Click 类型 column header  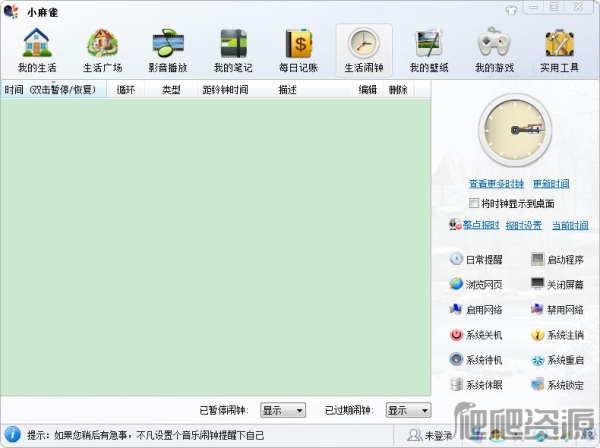coord(171,90)
